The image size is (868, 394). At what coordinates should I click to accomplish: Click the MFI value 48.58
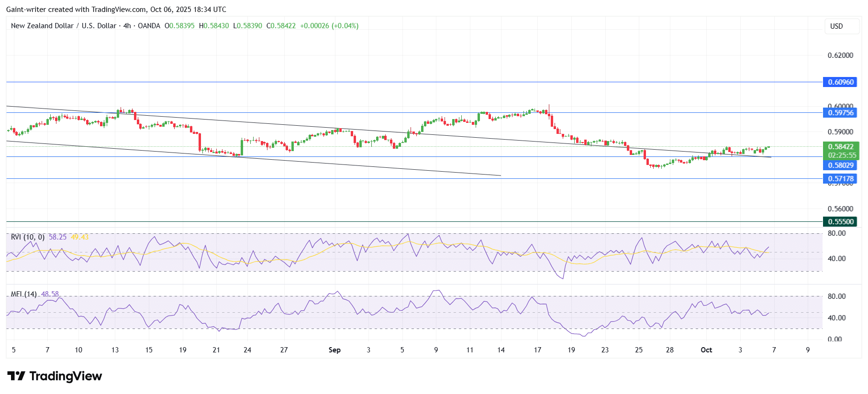coord(50,294)
